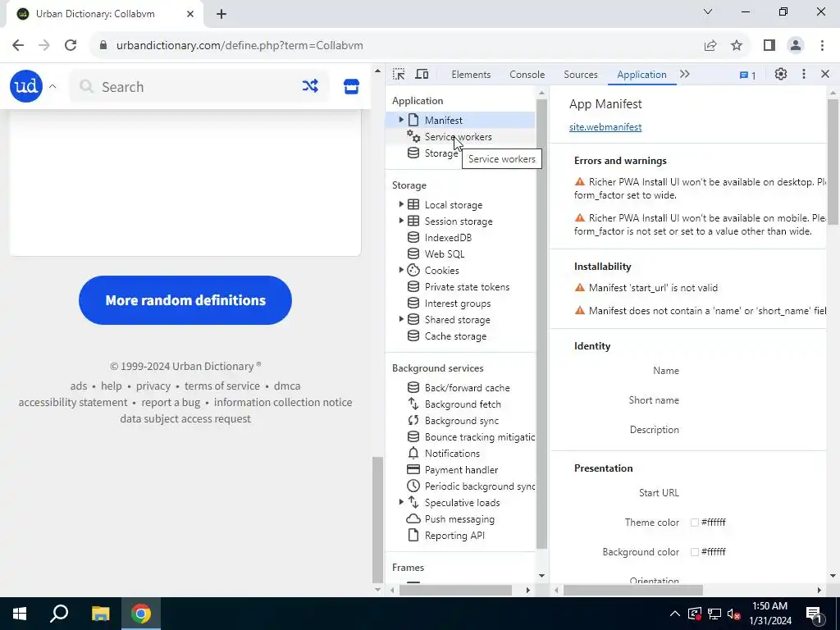Show more DevTools tabs chevron
The width and height of the screenshot is (840, 630).
(685, 75)
